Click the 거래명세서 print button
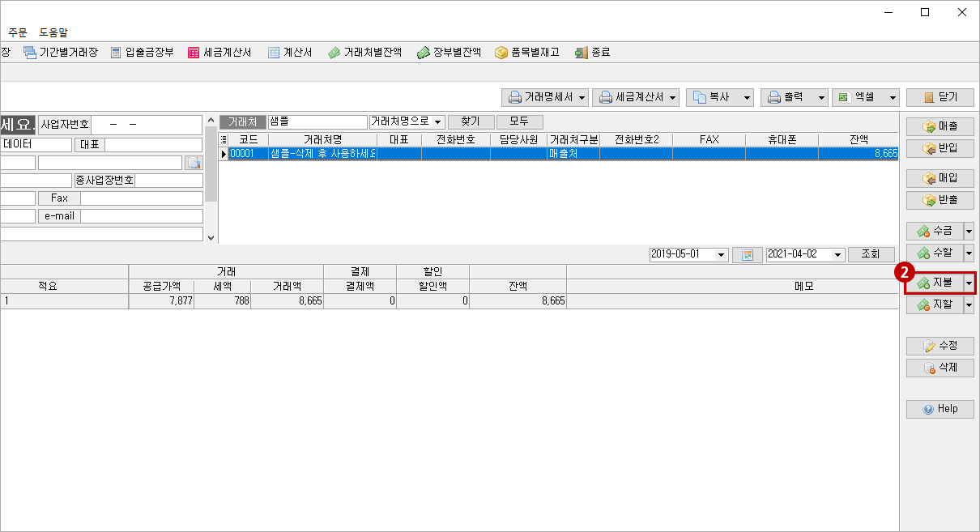Viewport: 980px width, 532px height. point(539,97)
